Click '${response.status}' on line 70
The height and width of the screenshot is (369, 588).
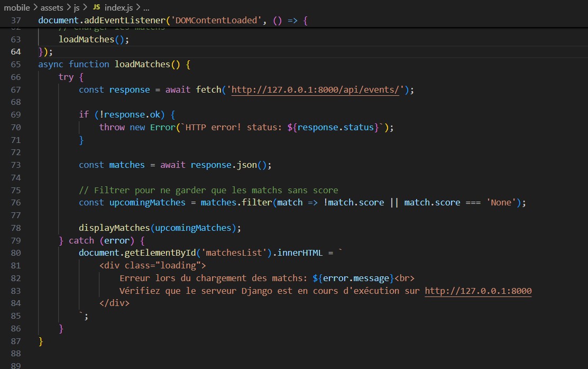click(x=333, y=127)
